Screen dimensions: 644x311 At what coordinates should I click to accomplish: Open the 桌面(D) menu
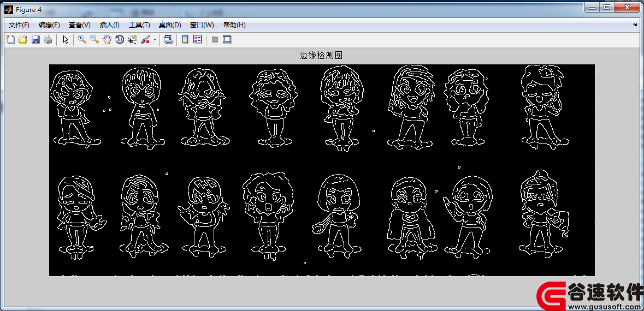(170, 25)
